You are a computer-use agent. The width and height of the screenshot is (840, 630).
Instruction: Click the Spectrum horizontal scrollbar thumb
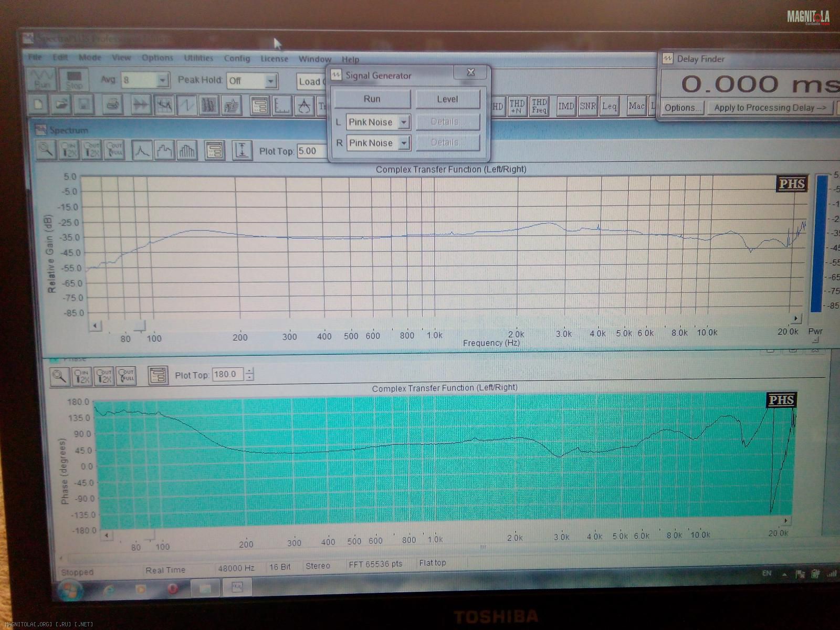[139, 327]
